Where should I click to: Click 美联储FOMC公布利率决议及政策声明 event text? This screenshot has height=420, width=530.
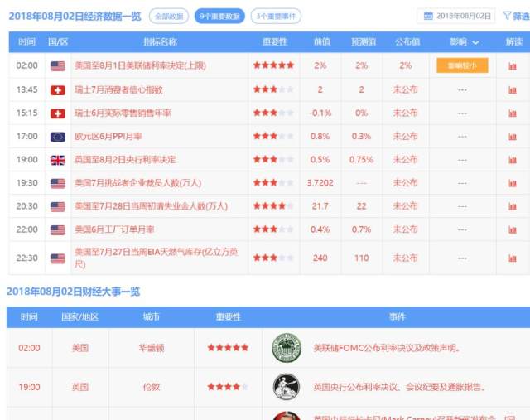tap(387, 348)
